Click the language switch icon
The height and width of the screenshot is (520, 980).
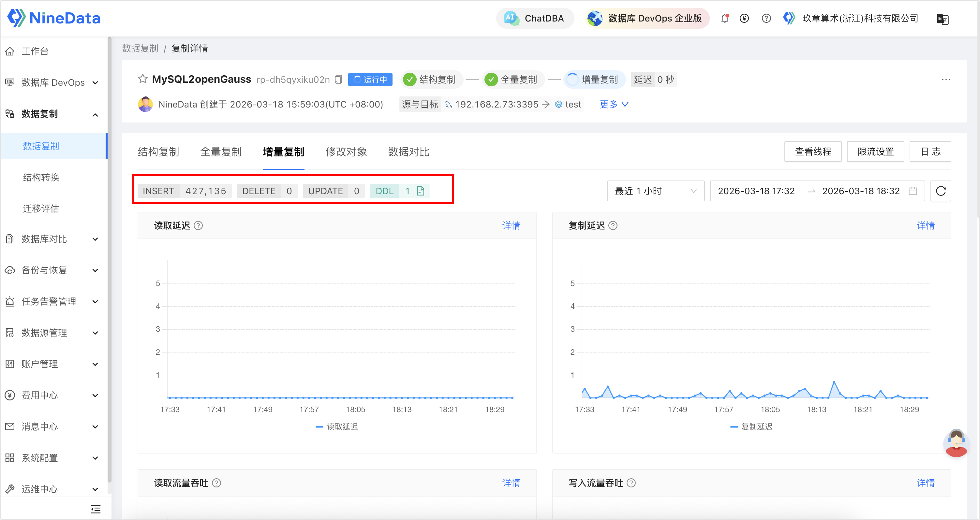(x=942, y=19)
